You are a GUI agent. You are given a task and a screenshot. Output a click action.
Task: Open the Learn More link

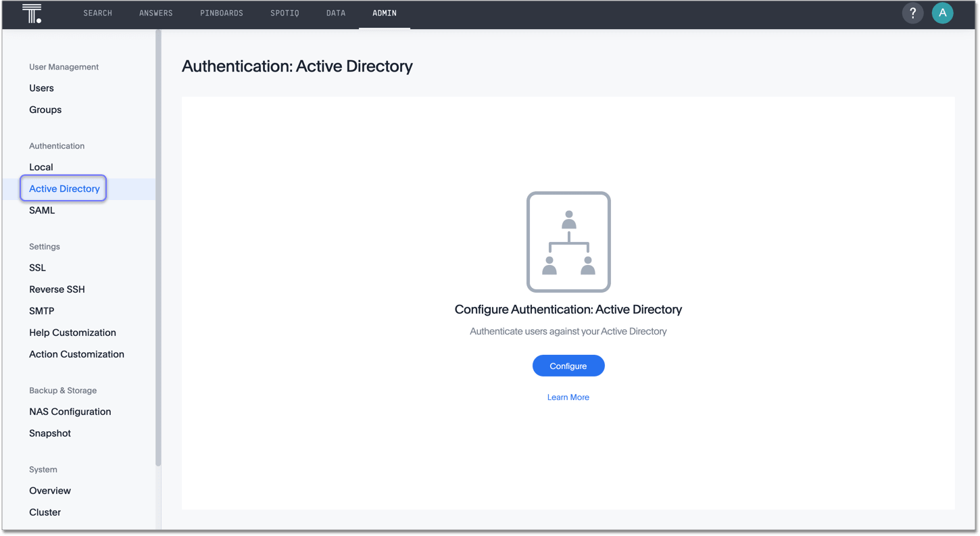pos(568,397)
